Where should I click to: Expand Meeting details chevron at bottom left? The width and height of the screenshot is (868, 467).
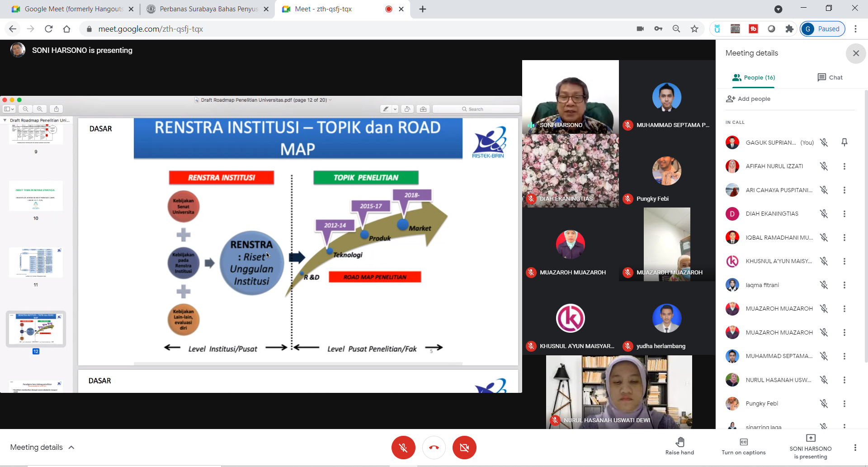click(x=71, y=448)
